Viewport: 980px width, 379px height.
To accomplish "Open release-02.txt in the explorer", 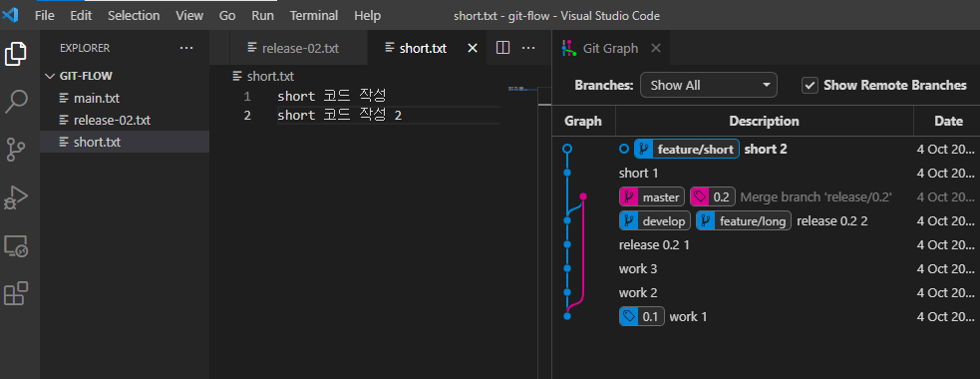I will click(x=125, y=120).
